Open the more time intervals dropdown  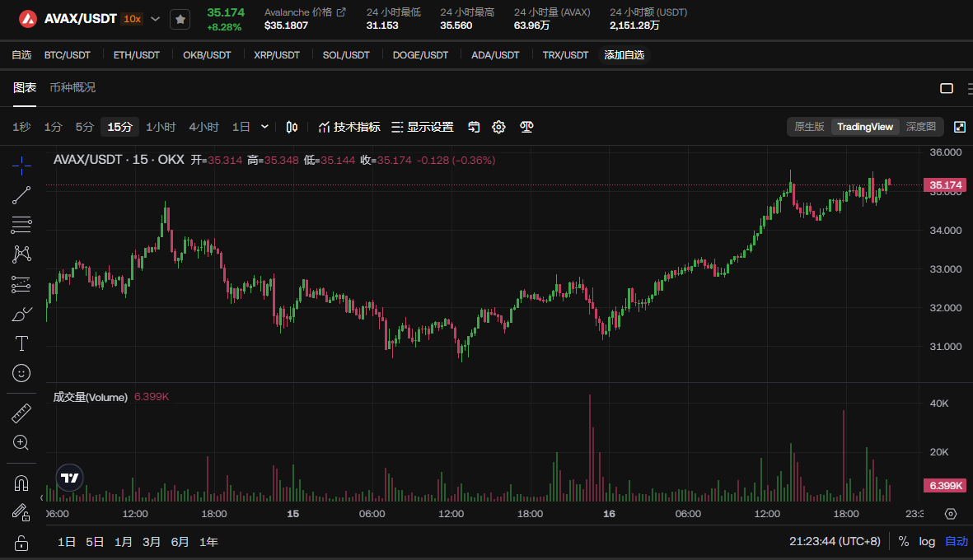tap(264, 127)
